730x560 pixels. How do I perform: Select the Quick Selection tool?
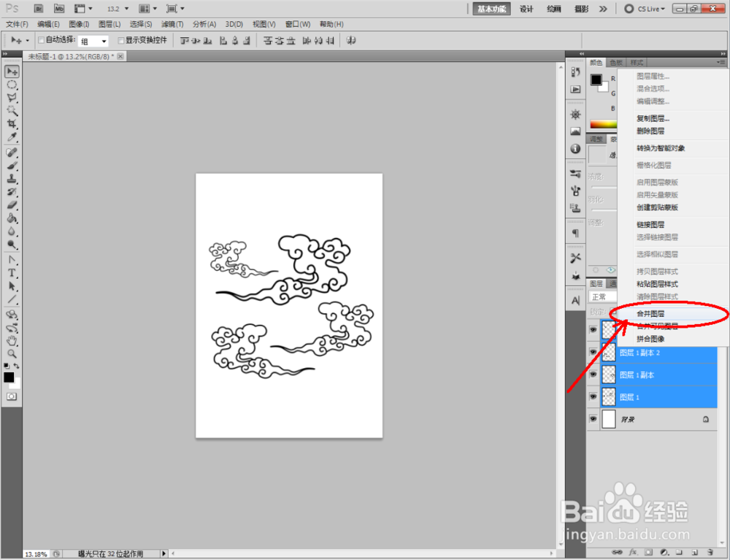[12, 111]
